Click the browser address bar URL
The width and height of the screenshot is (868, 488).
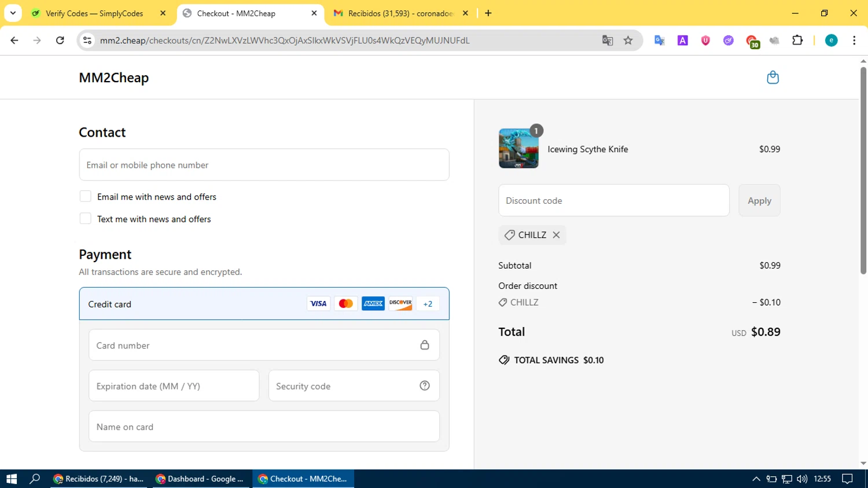click(285, 41)
